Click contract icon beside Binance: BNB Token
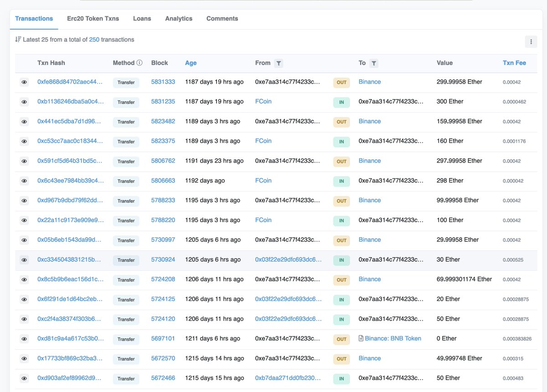This screenshot has width=547, height=392. [x=361, y=339]
